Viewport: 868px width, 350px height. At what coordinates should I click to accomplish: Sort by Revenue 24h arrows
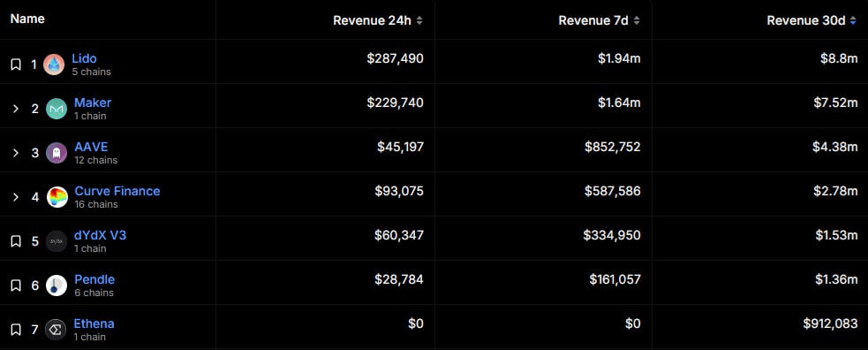click(x=419, y=20)
